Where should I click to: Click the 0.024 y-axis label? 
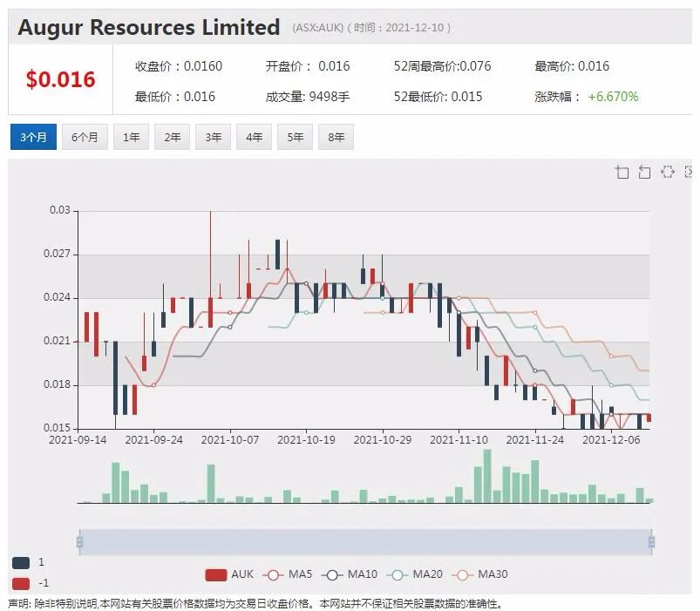pyautogui.click(x=58, y=297)
